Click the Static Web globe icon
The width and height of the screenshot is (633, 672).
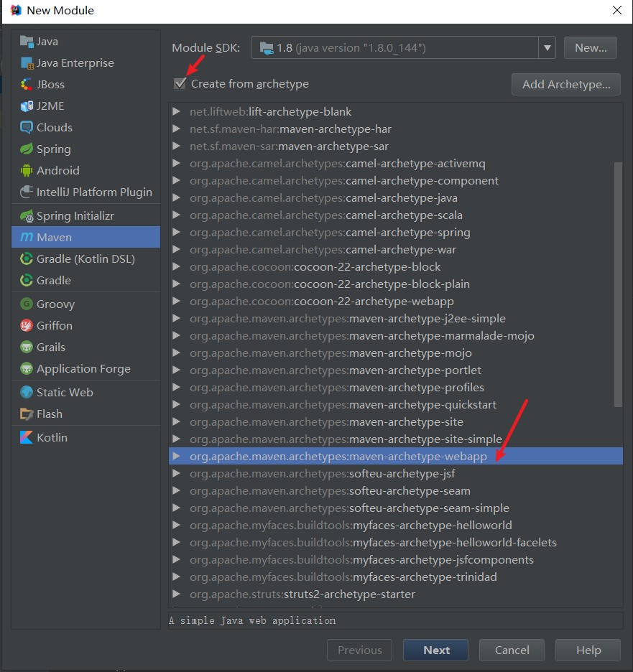pyautogui.click(x=27, y=392)
